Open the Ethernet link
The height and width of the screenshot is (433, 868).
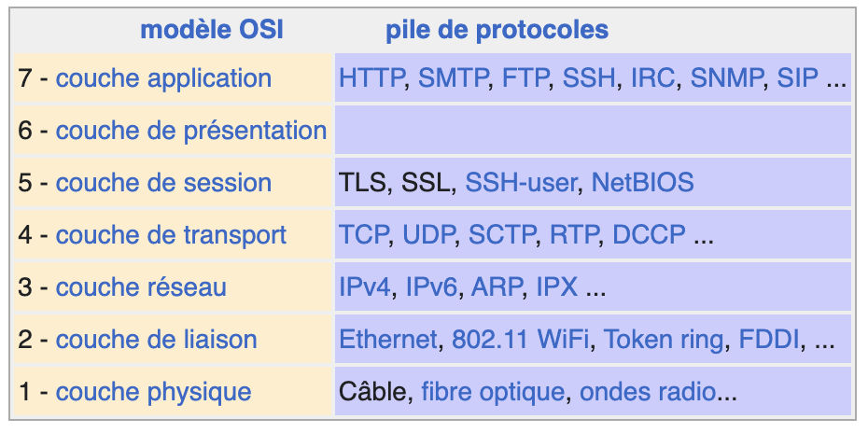point(388,340)
